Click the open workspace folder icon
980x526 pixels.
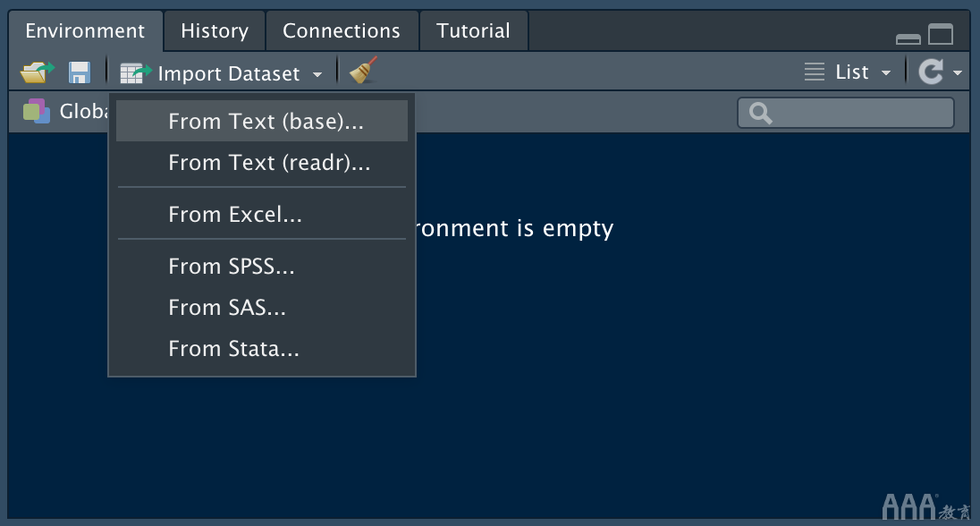tap(37, 72)
